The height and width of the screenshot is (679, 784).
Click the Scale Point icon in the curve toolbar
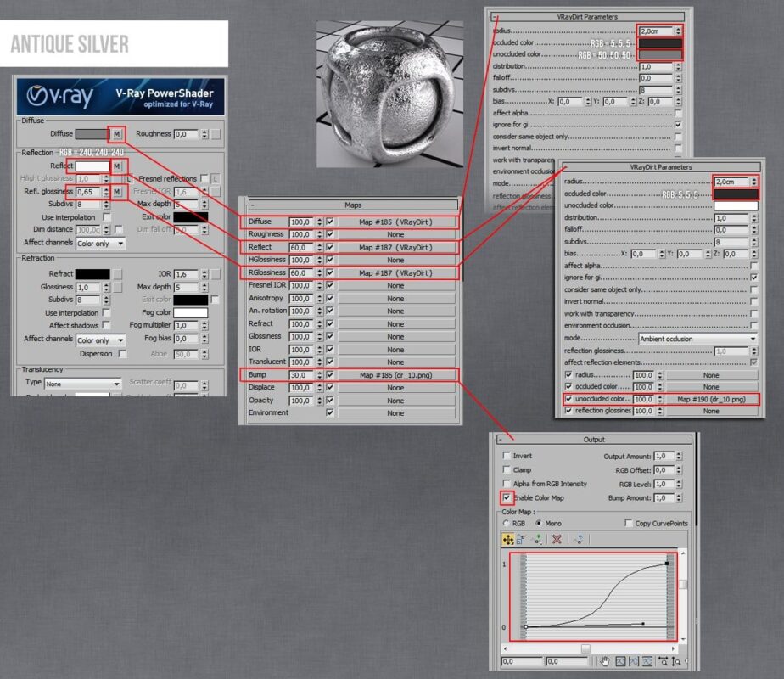tap(519, 540)
